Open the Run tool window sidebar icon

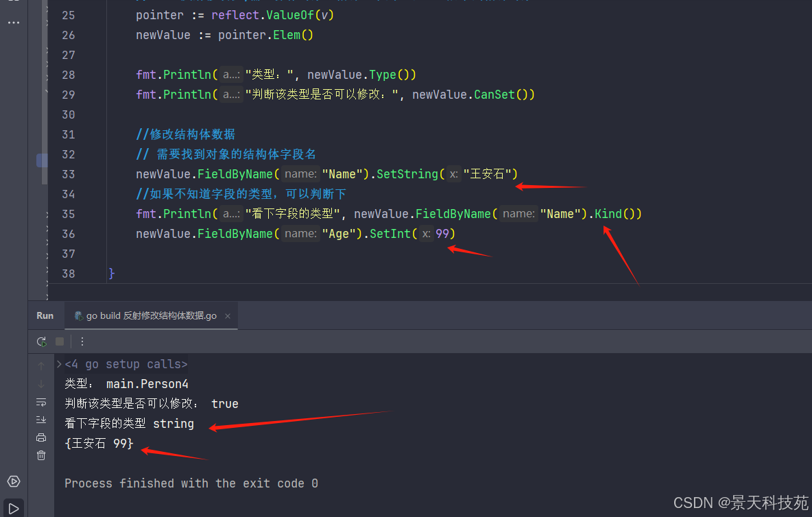pyautogui.click(x=14, y=509)
